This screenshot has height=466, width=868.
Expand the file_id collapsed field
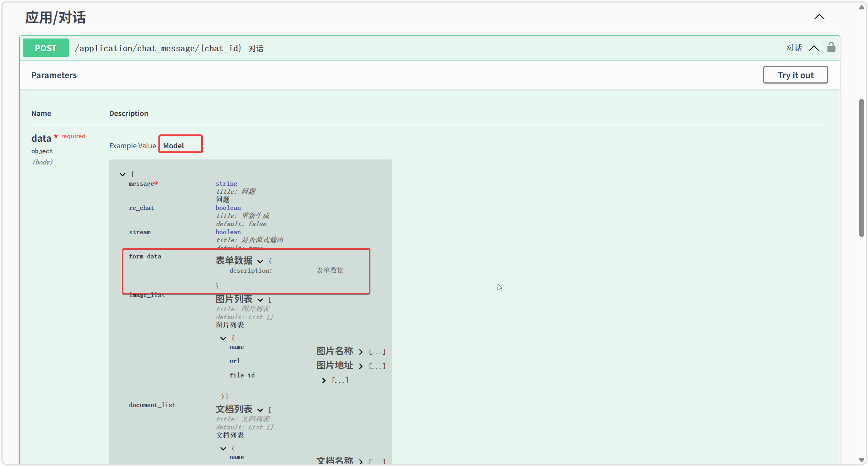point(324,381)
